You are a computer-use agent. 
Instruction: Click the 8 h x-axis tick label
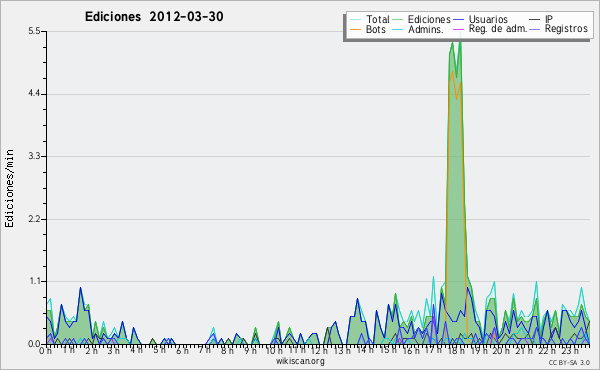pos(228,351)
